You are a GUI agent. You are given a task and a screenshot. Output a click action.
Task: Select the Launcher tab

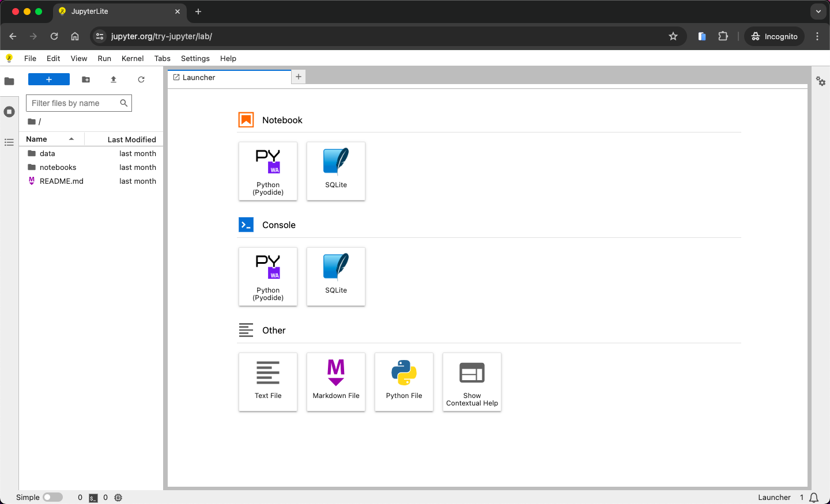point(229,78)
